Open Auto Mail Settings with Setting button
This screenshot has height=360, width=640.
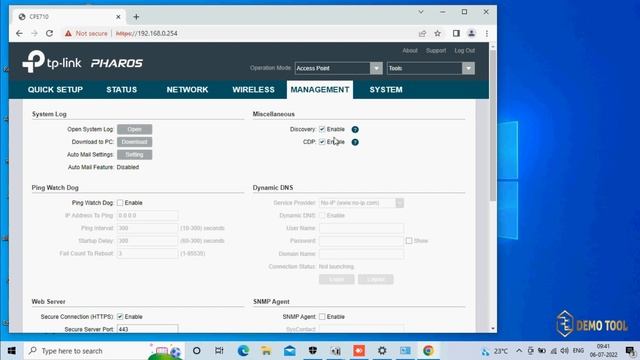coord(134,155)
